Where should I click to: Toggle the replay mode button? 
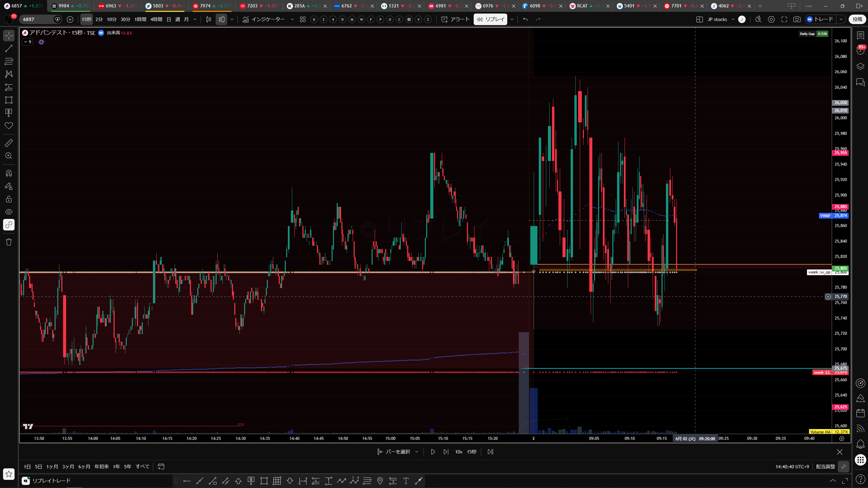tap(490, 19)
